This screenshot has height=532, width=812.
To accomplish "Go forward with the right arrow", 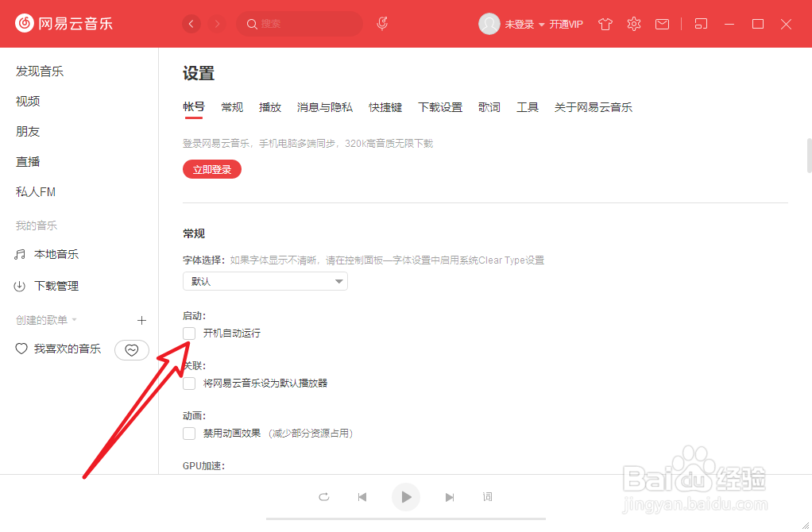I will coord(217,24).
